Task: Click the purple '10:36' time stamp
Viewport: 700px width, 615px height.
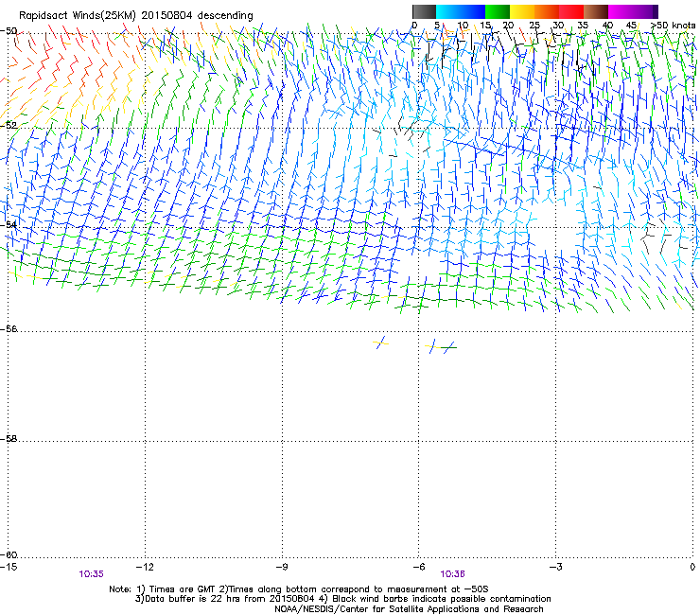Action: 452,574
